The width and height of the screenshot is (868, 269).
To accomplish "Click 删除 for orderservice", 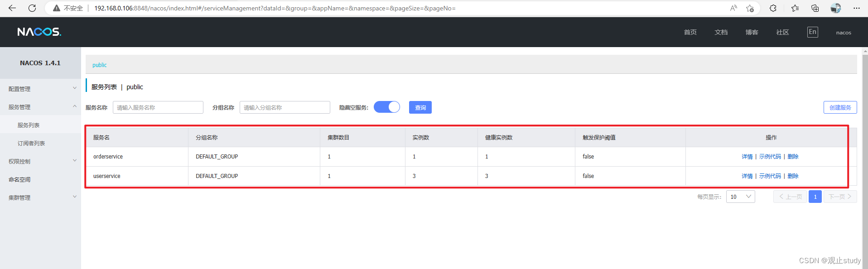I will tap(793, 157).
